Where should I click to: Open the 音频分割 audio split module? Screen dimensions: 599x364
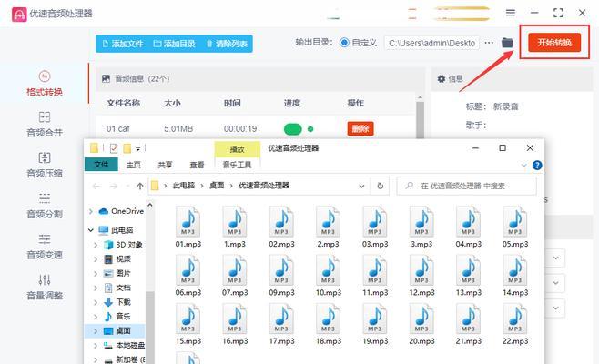coord(45,206)
